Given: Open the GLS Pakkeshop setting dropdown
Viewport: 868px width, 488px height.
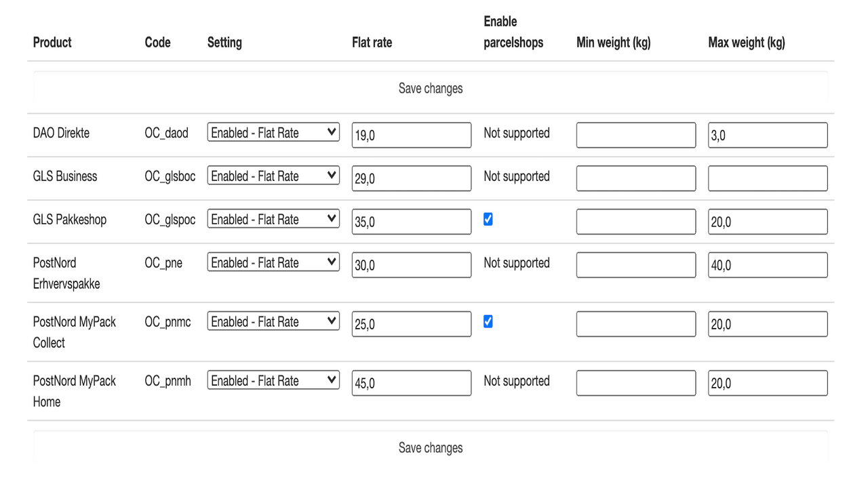Looking at the screenshot, I should 273,218.
